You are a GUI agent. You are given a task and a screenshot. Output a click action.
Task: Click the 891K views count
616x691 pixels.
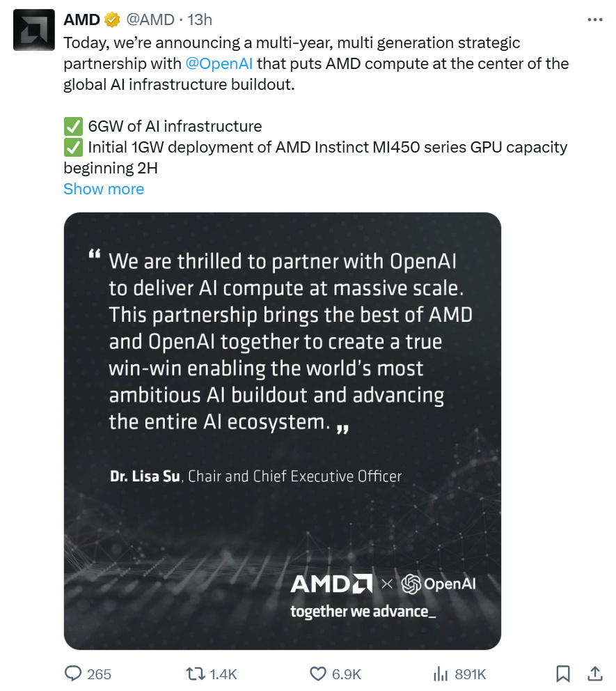(x=471, y=674)
